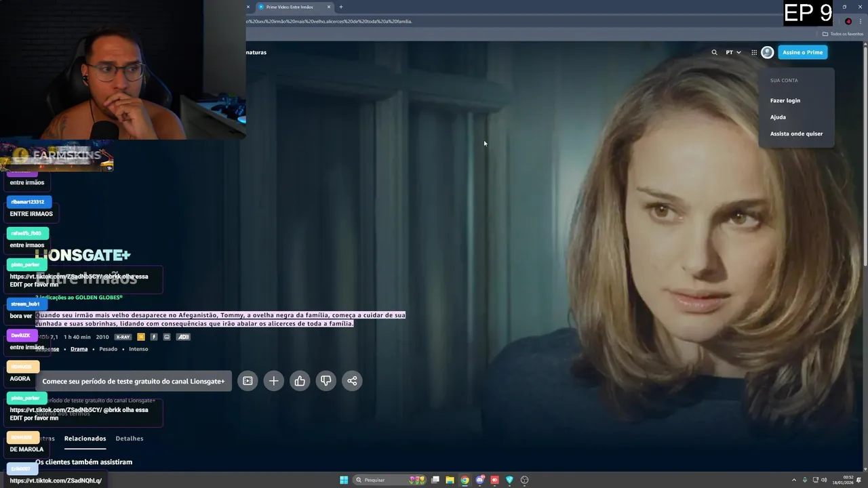Click the browser address bar URL
The width and height of the screenshot is (868, 488).
tap(330, 21)
